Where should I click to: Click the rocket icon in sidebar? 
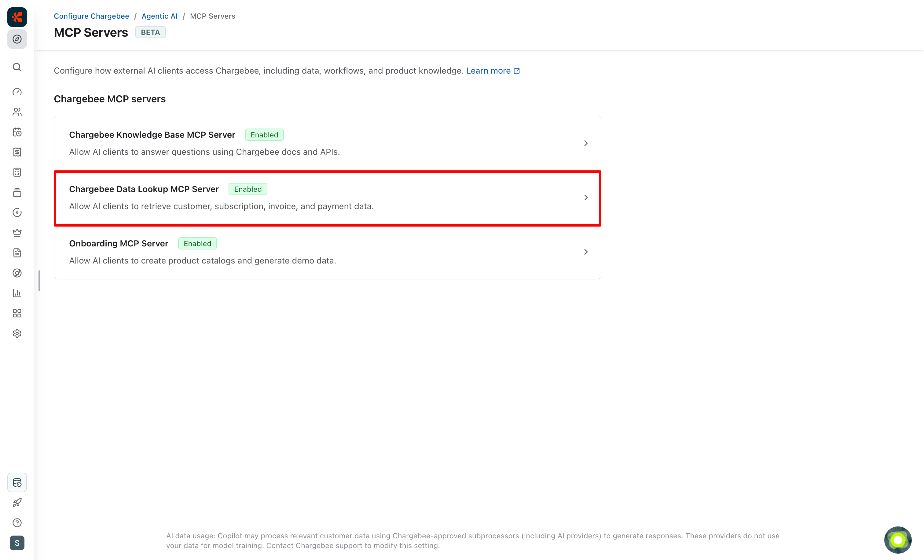(17, 503)
